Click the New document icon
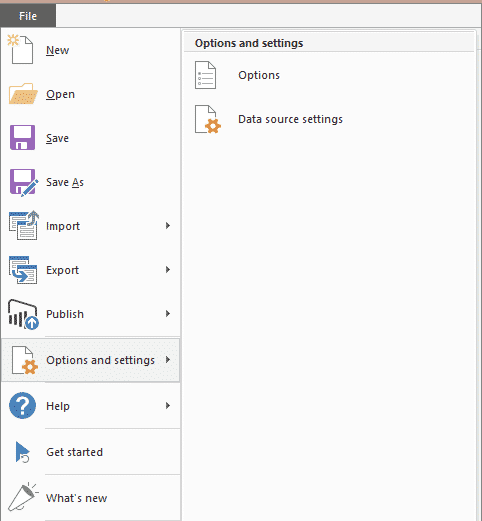This screenshot has height=521, width=482. click(x=21, y=49)
